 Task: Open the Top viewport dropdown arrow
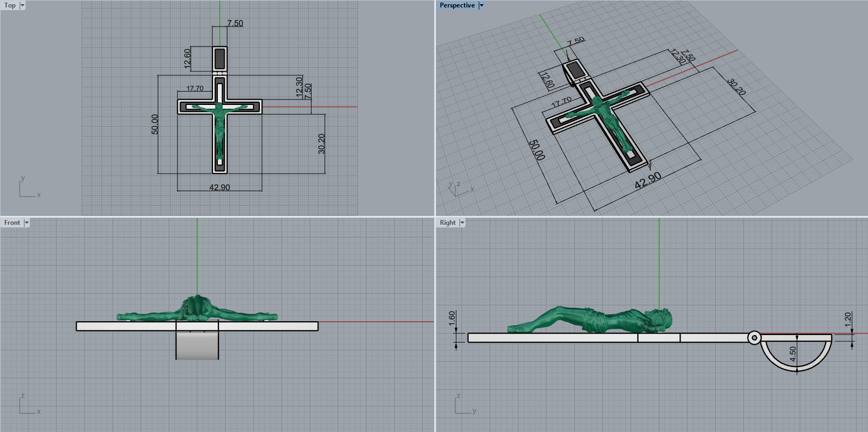point(22,5)
